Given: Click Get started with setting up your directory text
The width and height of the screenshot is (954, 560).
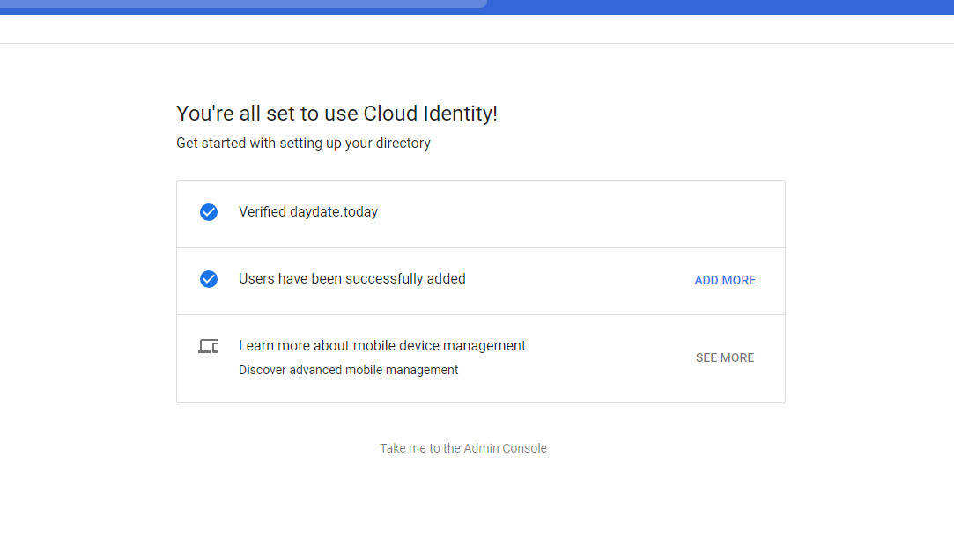Looking at the screenshot, I should (x=303, y=143).
